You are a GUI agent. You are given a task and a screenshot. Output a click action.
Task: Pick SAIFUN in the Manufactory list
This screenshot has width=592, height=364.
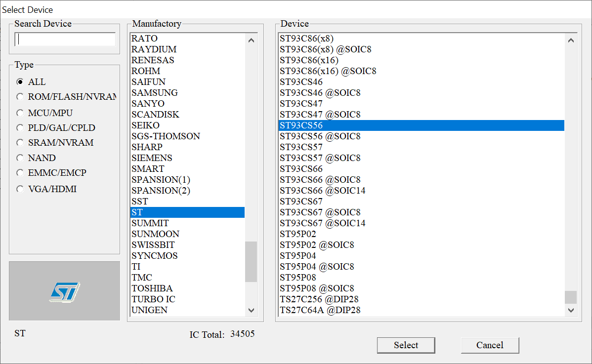pyautogui.click(x=187, y=82)
